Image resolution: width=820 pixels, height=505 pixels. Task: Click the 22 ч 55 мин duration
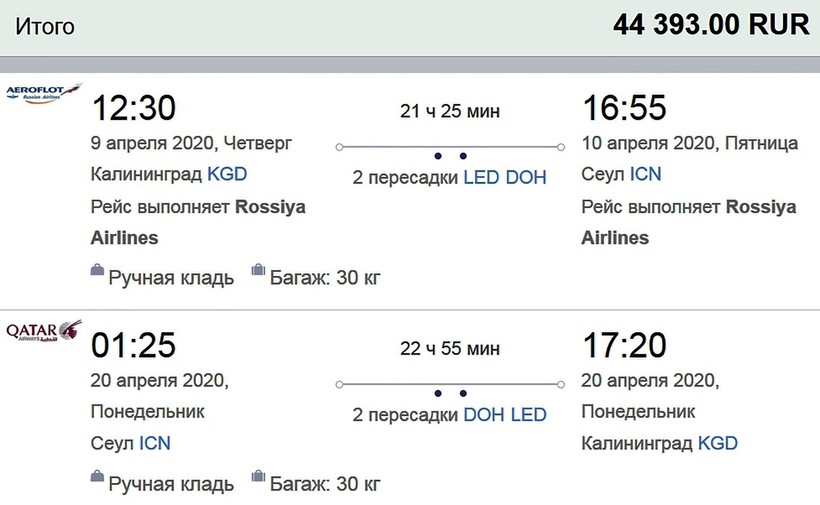[x=449, y=349]
